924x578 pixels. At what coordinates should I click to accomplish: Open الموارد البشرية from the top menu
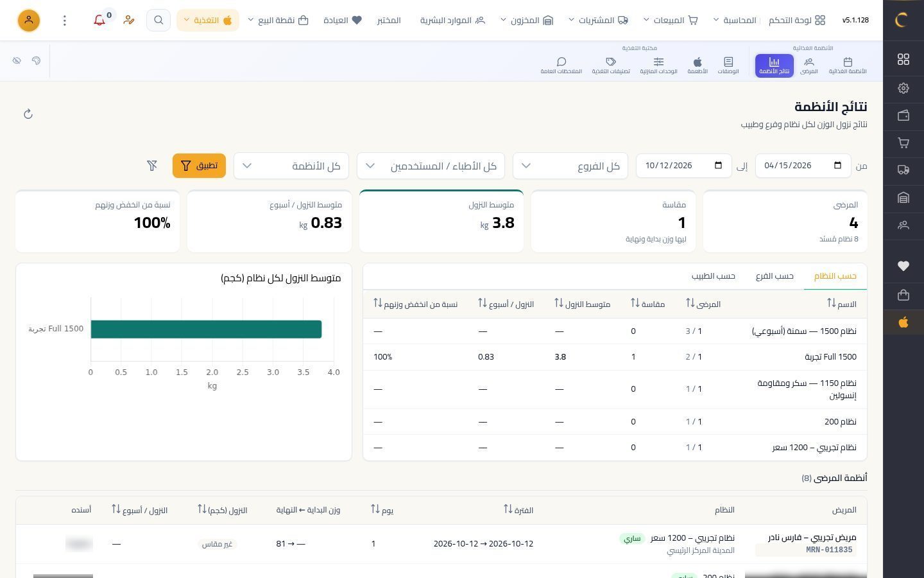coord(453,21)
